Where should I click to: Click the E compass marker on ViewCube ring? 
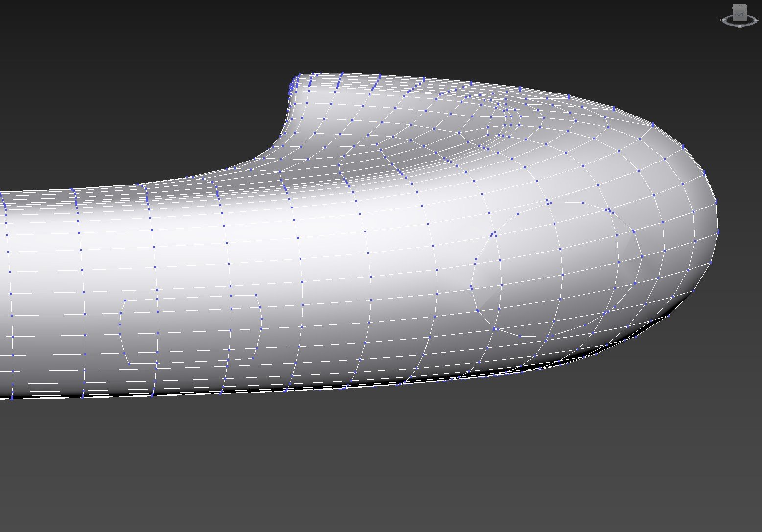tap(758, 20)
